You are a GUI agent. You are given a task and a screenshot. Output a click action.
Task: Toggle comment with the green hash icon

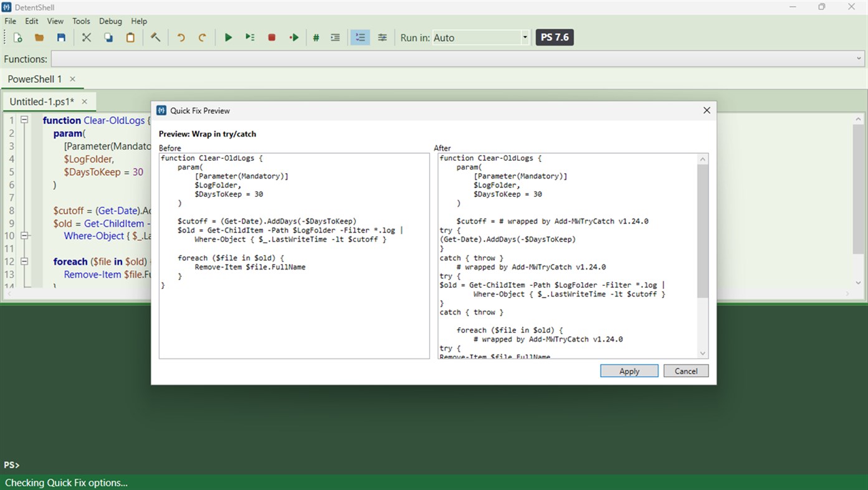[316, 37]
